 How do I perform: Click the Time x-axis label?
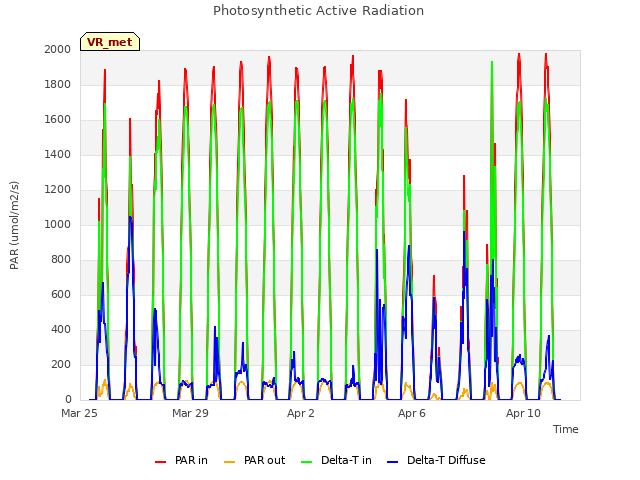click(566, 429)
